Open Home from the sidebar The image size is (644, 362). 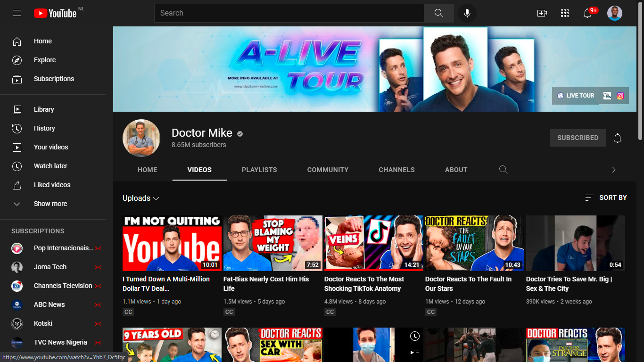tap(53, 41)
